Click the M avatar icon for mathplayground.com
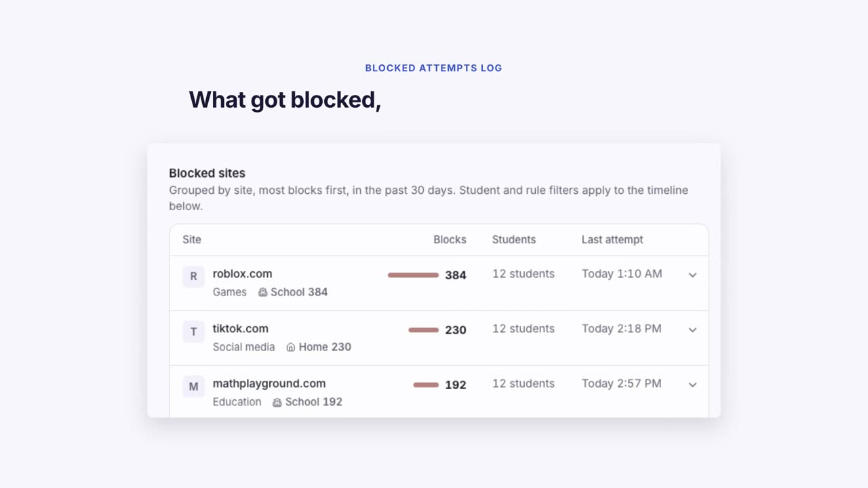Screen dimensions: 868x488 [193, 386]
